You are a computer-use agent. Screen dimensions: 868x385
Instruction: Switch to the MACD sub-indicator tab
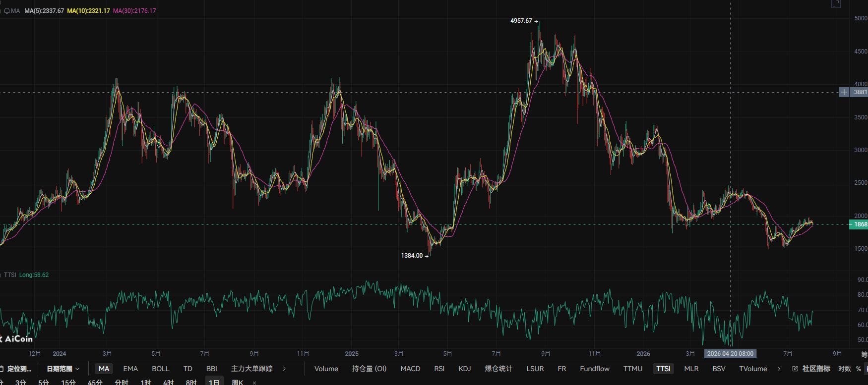(x=410, y=369)
